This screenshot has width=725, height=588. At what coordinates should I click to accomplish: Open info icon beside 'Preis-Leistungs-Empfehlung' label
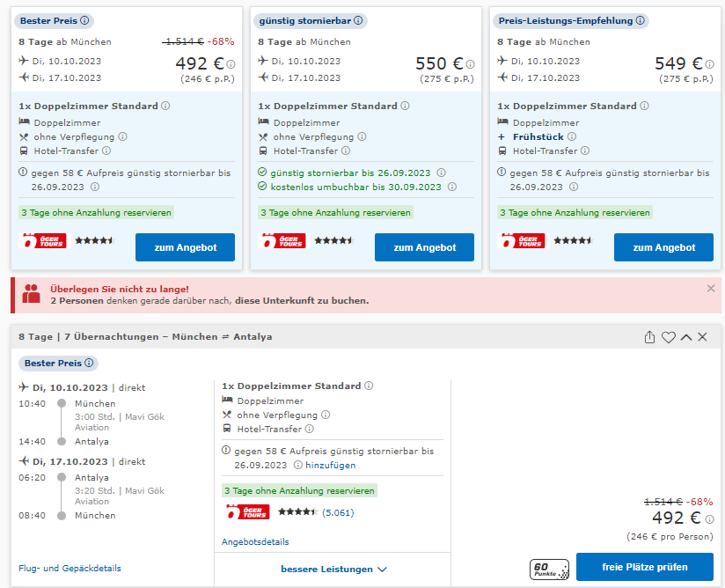pyautogui.click(x=641, y=20)
